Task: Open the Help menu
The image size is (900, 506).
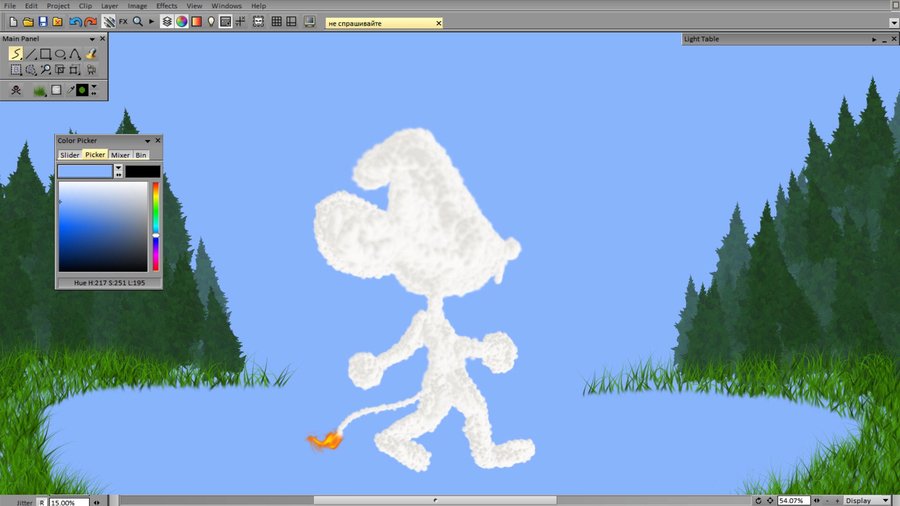Action: pos(258,6)
